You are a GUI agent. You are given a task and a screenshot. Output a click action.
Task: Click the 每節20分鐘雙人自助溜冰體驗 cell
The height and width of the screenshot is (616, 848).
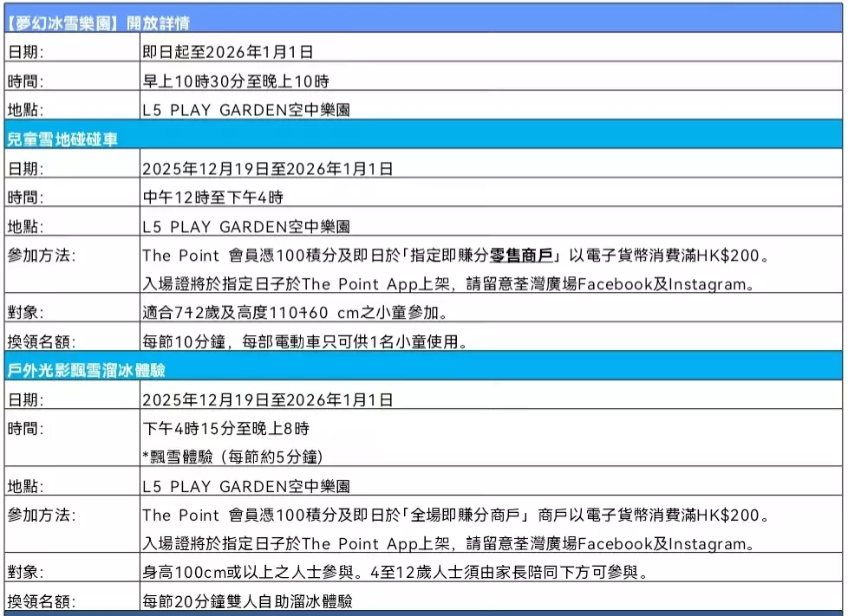coord(248,601)
